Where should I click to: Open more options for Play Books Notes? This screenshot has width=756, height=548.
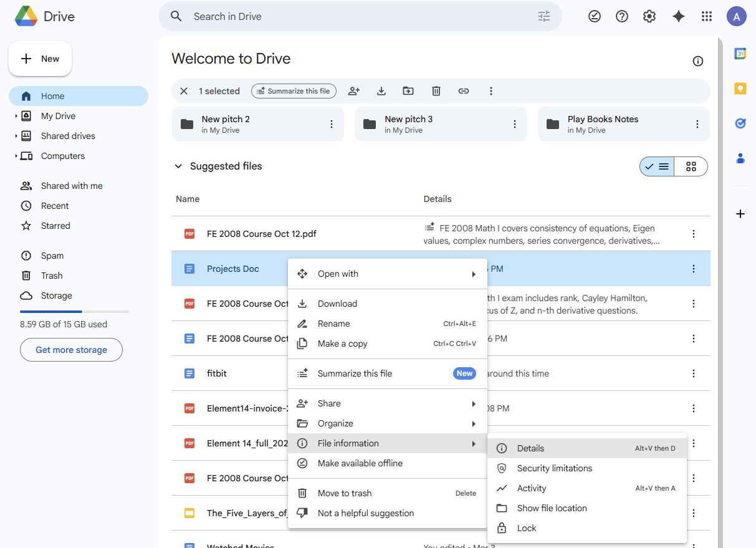click(697, 124)
